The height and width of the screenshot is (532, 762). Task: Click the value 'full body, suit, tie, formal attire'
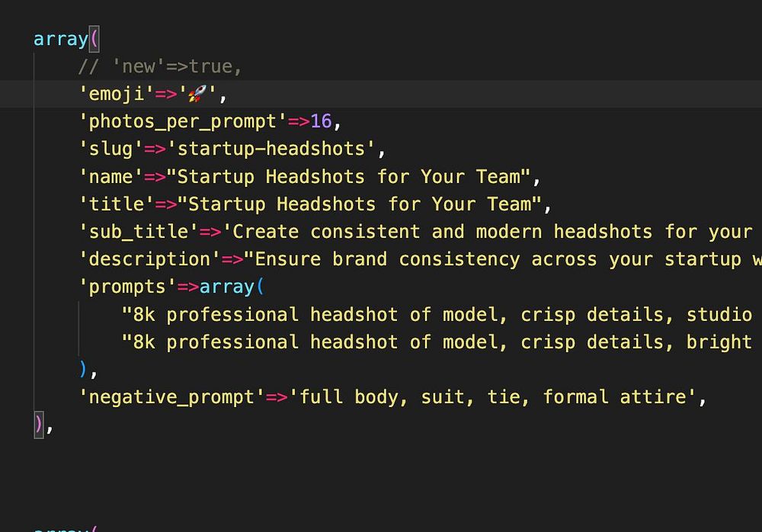pyautogui.click(x=493, y=397)
